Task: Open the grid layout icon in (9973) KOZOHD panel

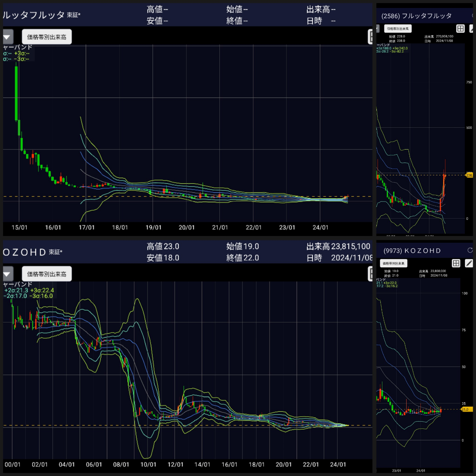Action: (x=456, y=263)
